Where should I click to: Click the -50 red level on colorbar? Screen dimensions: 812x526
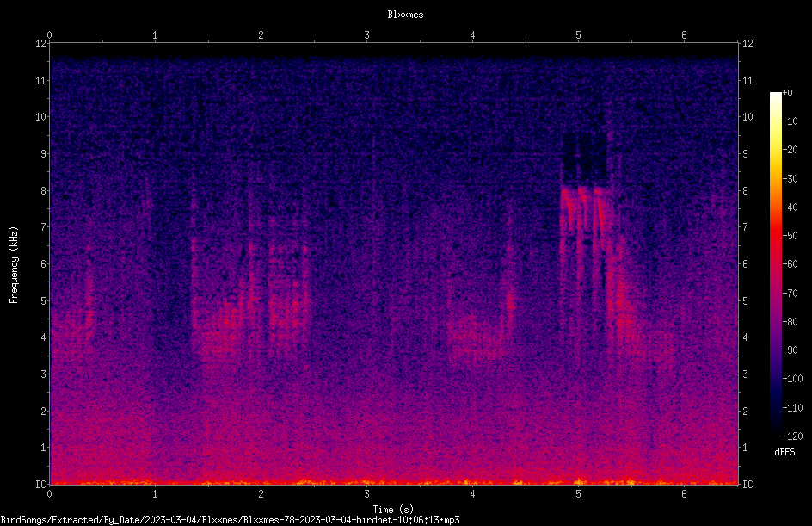(790, 235)
